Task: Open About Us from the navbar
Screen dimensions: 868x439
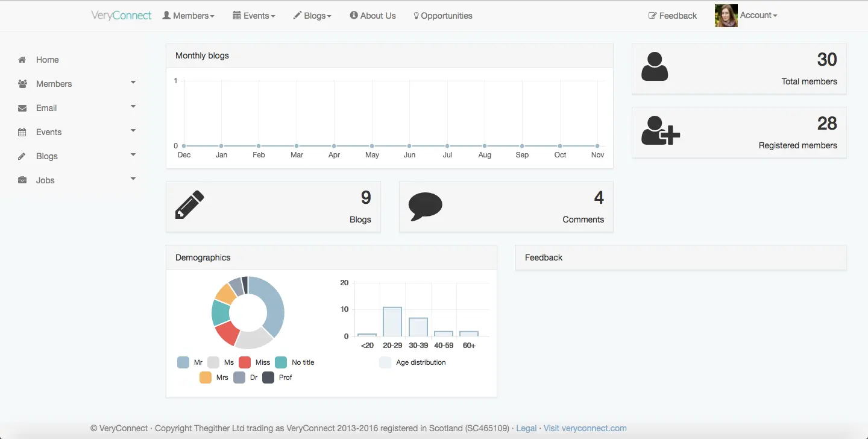Action: (x=373, y=16)
